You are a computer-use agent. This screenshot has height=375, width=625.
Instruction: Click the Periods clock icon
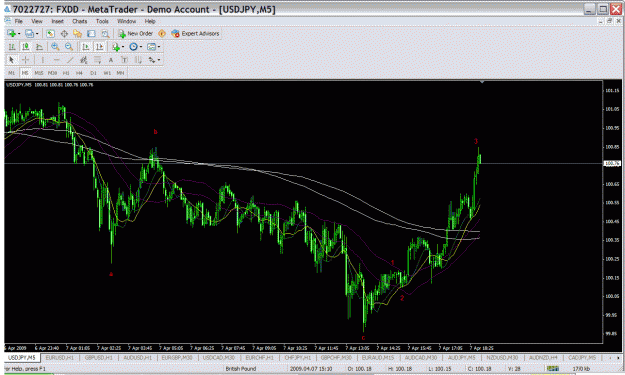click(x=133, y=47)
